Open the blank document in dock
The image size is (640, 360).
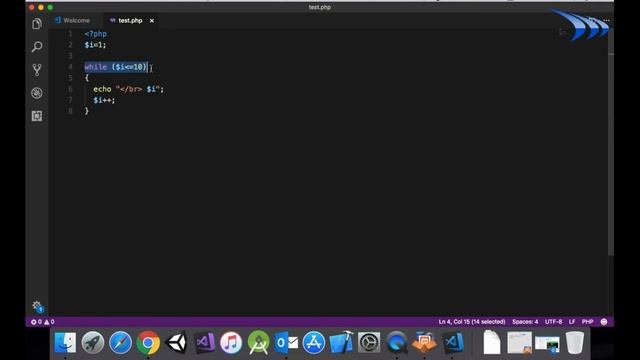click(x=492, y=342)
